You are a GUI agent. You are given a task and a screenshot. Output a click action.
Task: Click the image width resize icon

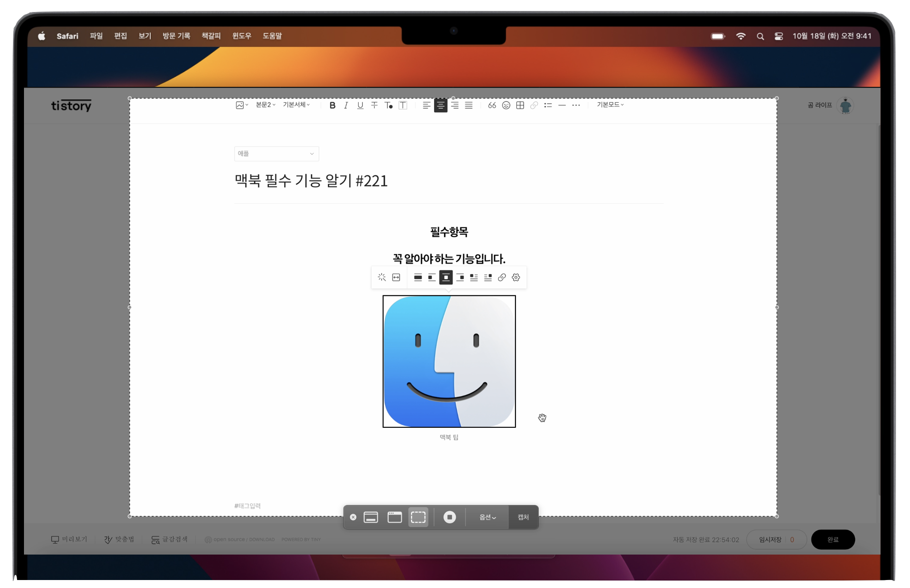coord(396,278)
